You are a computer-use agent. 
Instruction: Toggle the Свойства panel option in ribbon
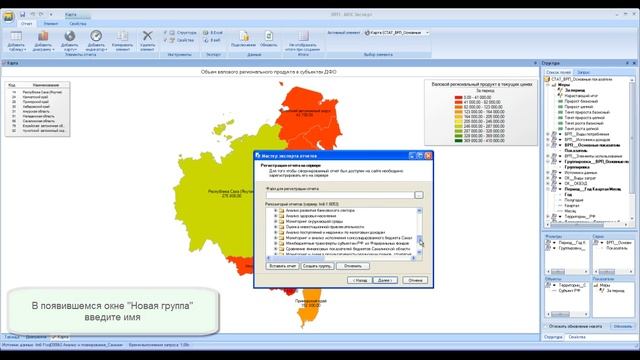pyautogui.click(x=179, y=40)
